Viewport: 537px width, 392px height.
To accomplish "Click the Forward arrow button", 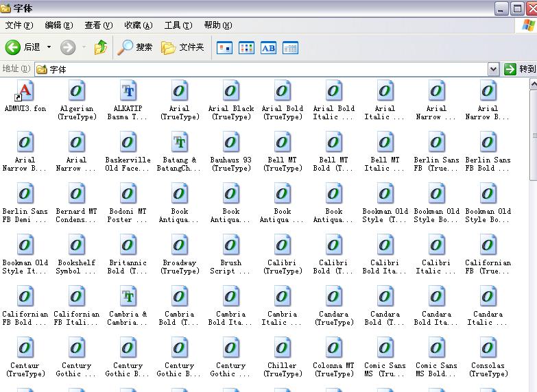I will coord(68,47).
